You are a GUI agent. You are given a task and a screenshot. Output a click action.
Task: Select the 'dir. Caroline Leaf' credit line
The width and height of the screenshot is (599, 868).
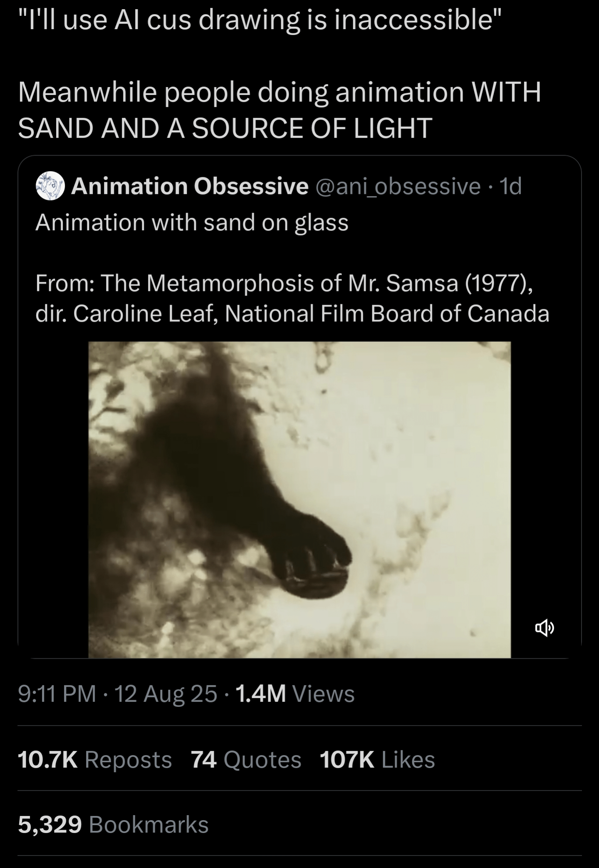[292, 313]
